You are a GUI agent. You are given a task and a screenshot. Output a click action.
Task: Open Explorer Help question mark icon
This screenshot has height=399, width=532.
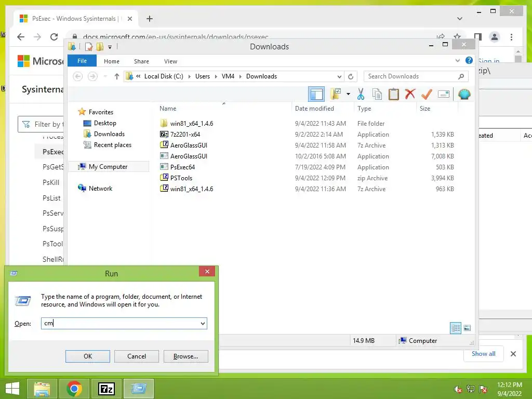[x=469, y=60]
